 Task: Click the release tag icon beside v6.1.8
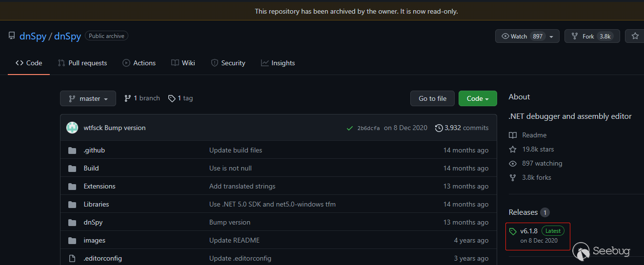(513, 231)
